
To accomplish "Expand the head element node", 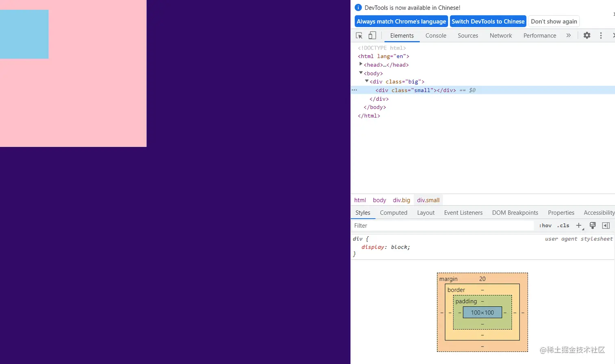I will 361,64.
